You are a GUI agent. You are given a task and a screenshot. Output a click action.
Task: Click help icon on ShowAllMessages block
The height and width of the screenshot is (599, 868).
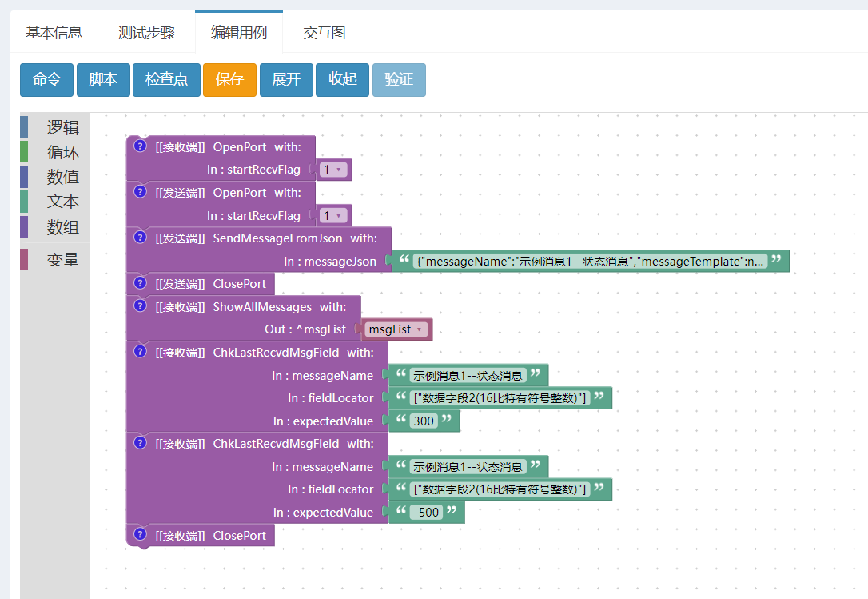141,305
